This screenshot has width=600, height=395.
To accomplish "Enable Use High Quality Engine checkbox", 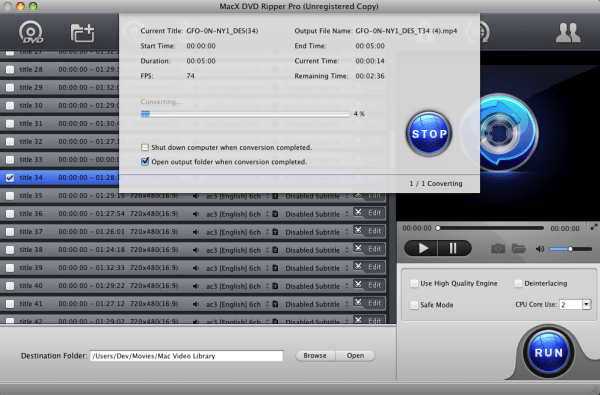I will point(414,284).
